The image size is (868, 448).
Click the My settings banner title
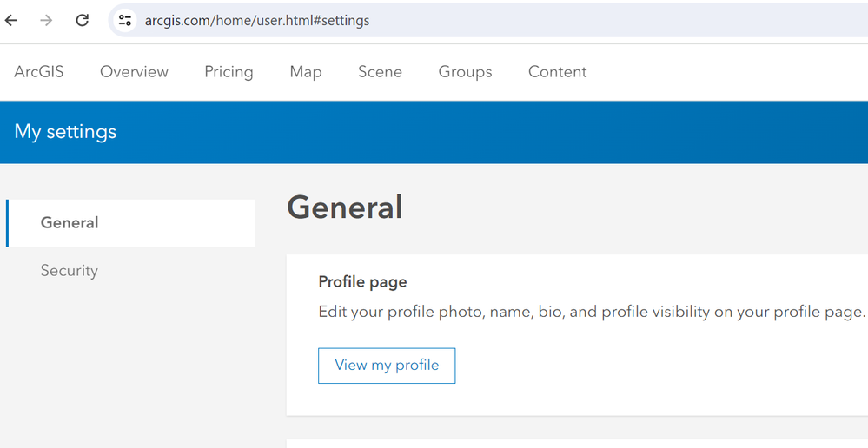[x=65, y=132]
